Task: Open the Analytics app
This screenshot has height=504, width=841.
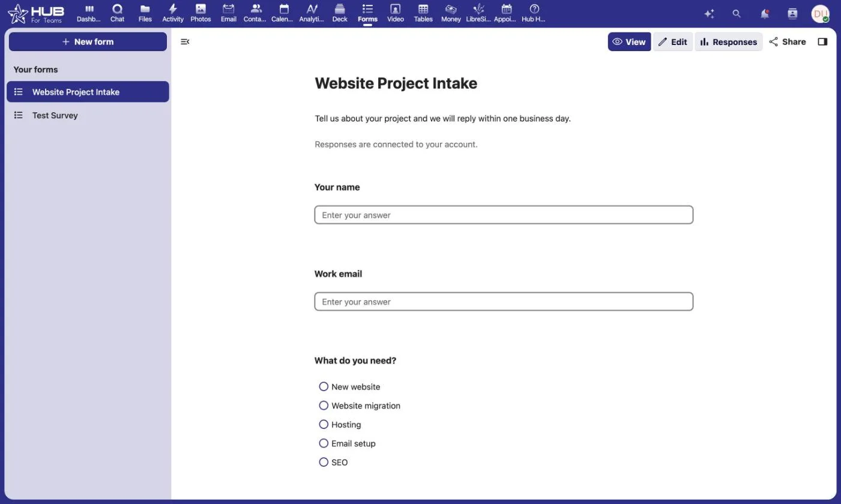Action: click(312, 13)
